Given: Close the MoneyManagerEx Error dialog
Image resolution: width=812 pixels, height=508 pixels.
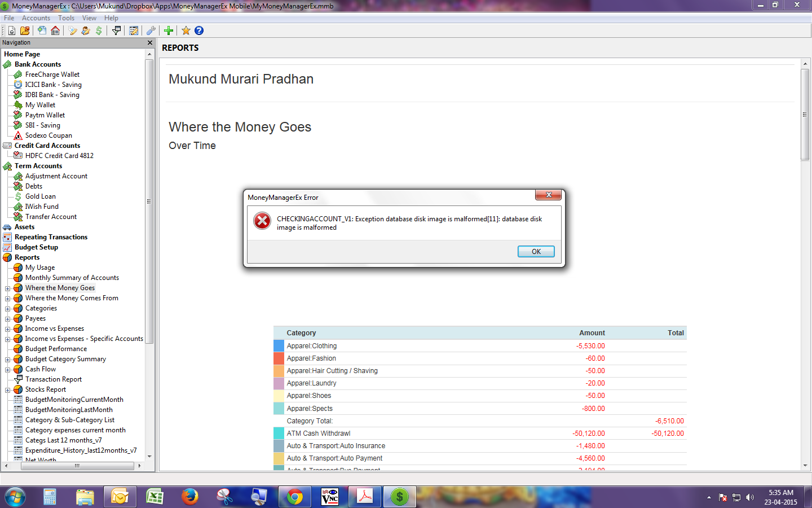Looking at the screenshot, I should (548, 195).
